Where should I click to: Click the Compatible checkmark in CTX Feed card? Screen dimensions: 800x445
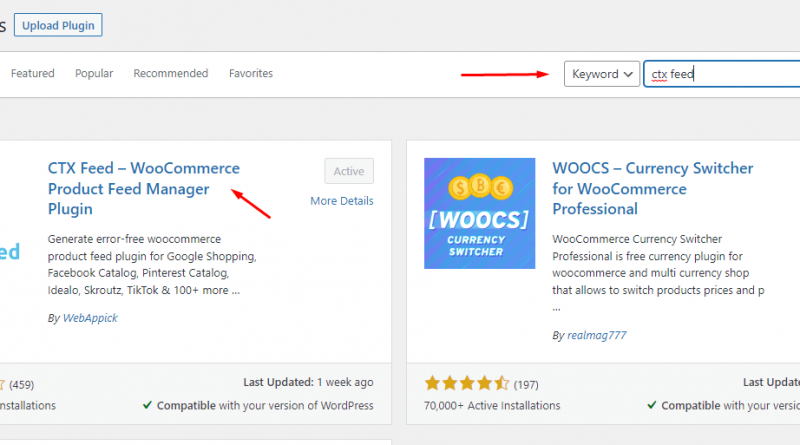[x=147, y=406]
